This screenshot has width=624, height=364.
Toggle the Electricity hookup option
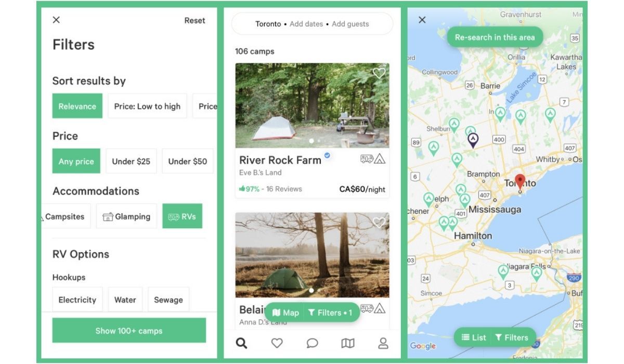point(77,300)
